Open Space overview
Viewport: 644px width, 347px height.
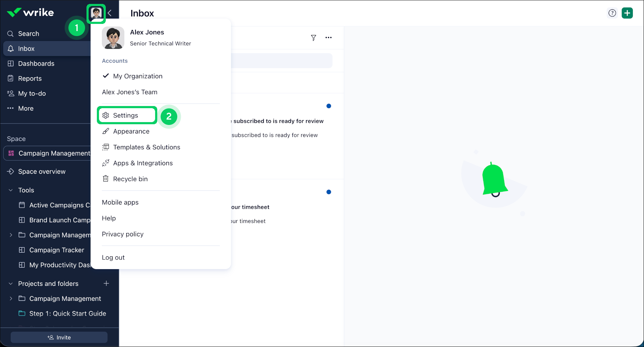click(x=42, y=172)
